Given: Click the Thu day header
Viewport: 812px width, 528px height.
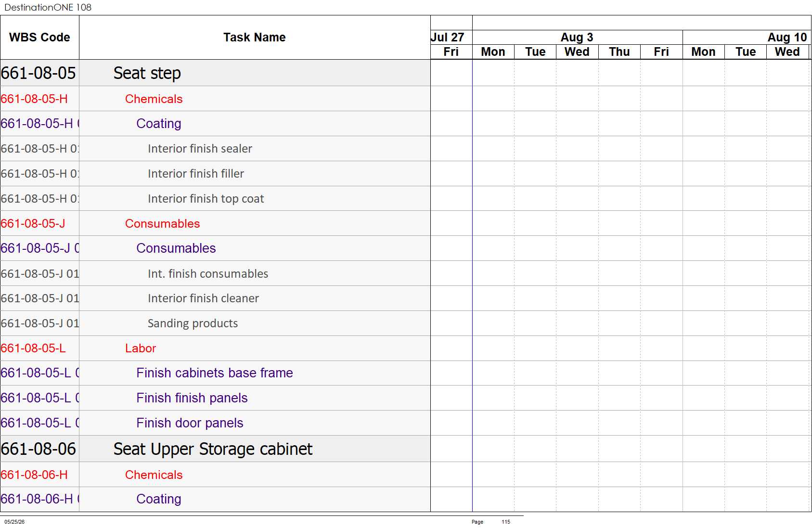Looking at the screenshot, I should [619, 52].
